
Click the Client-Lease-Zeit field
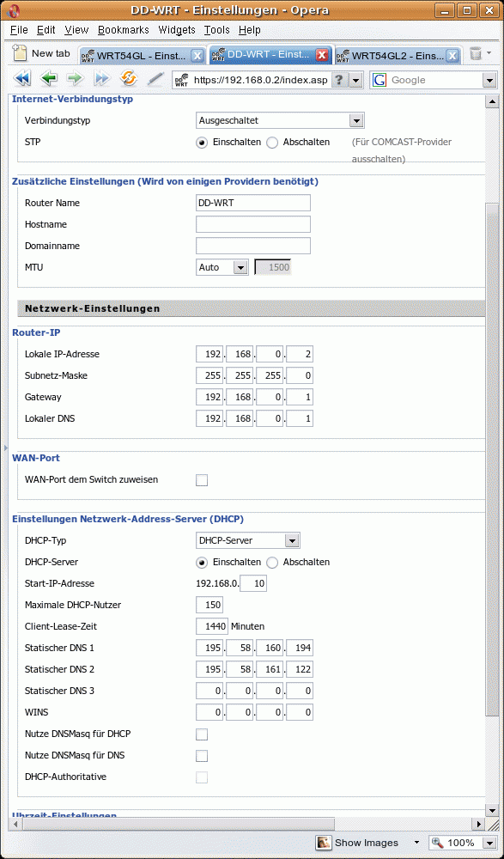click(x=212, y=627)
